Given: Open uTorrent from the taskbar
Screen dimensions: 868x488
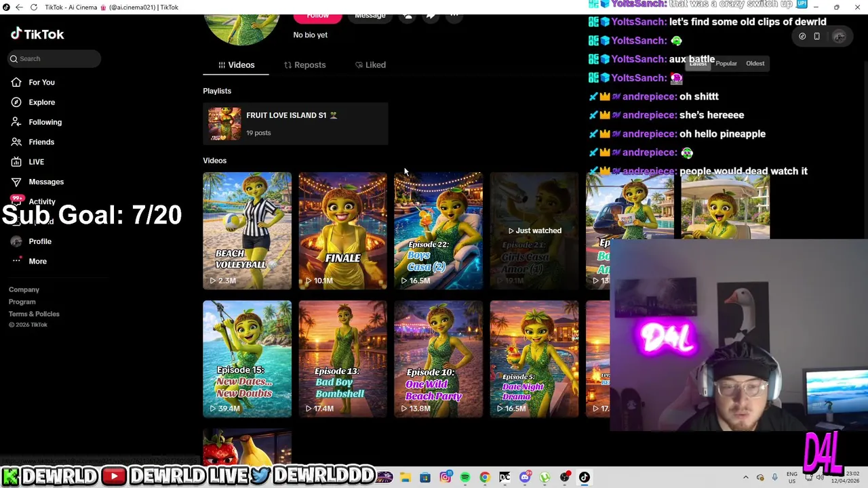Looking at the screenshot, I should pyautogui.click(x=545, y=477).
